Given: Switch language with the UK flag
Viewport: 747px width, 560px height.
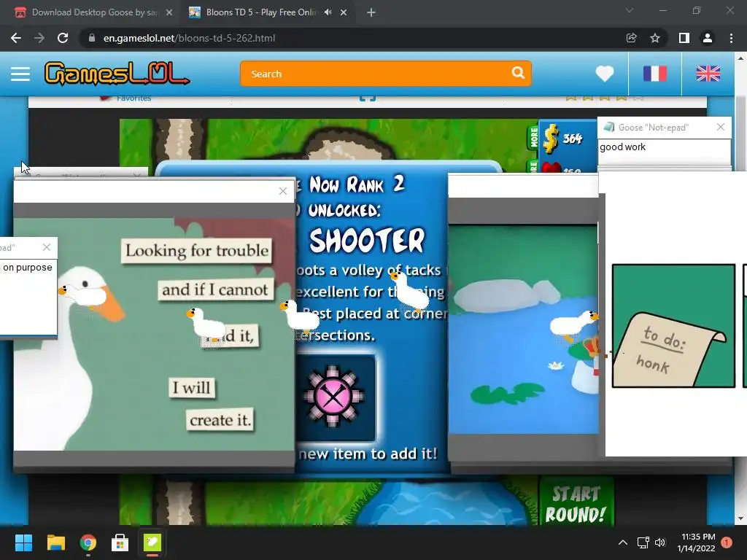Looking at the screenshot, I should pos(708,74).
